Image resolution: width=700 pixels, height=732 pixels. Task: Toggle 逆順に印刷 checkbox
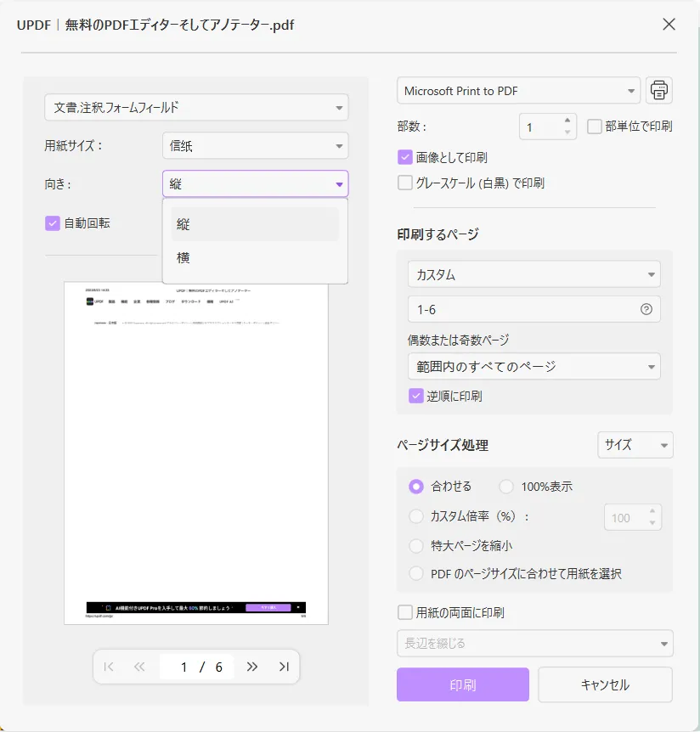point(415,396)
